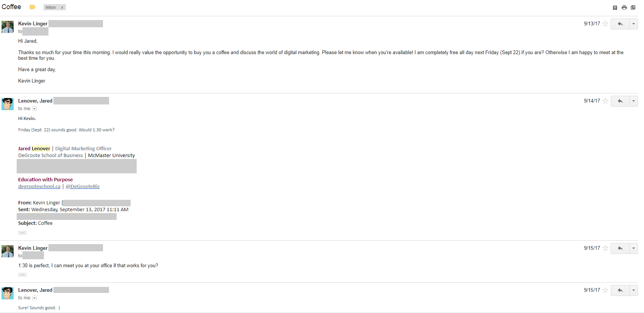Toggle star on Kevin Linger's 9/15/17 message

(x=605, y=248)
